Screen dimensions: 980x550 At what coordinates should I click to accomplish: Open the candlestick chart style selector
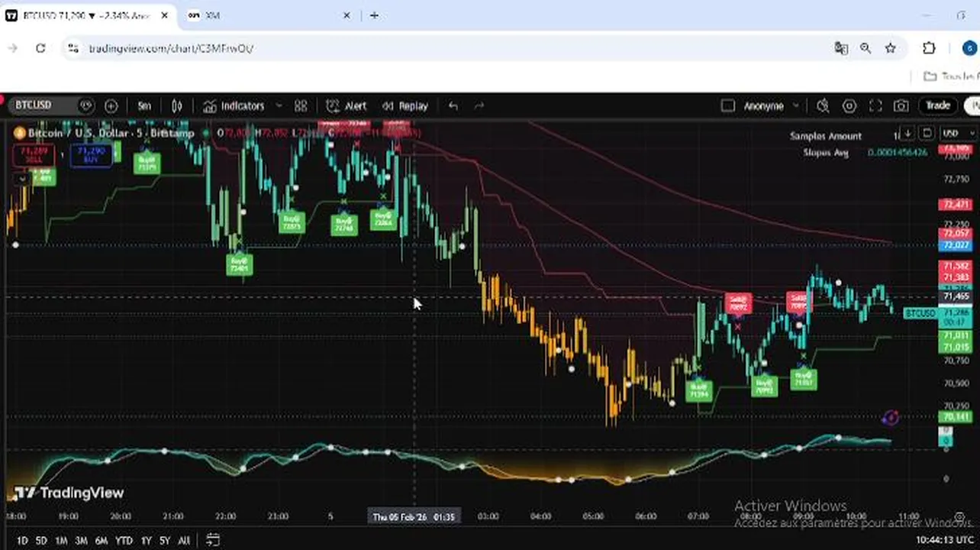[x=177, y=106]
